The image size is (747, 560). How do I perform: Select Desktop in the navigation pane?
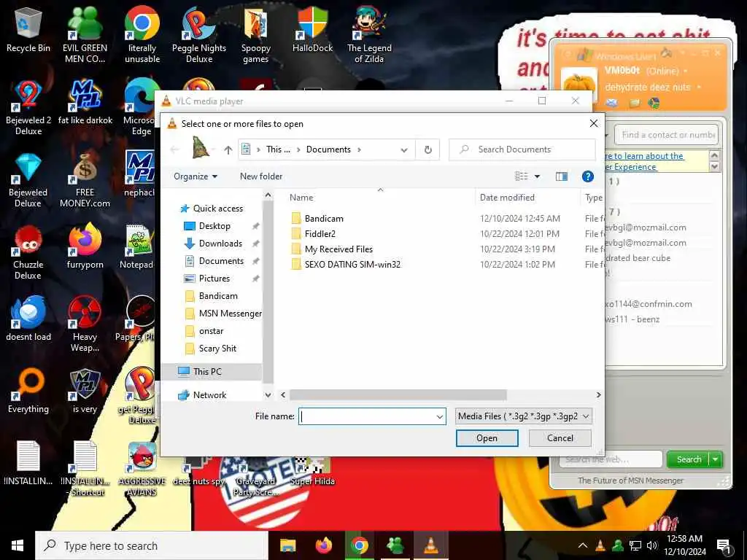pyautogui.click(x=214, y=226)
